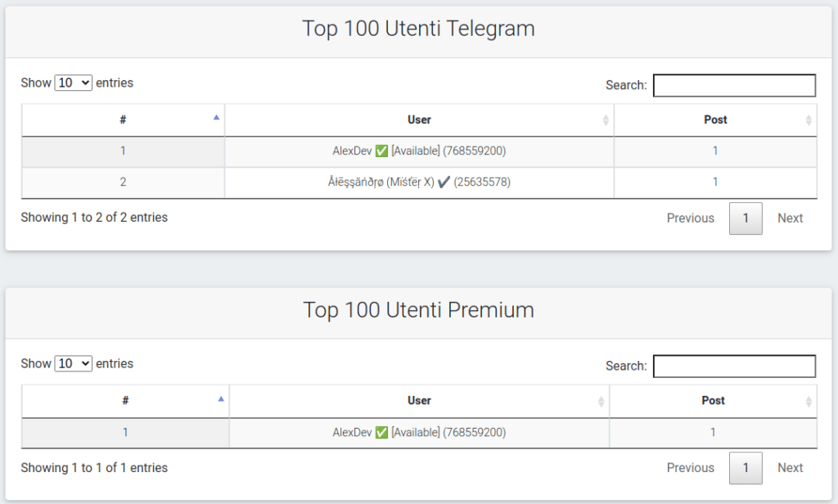
Task: Click sort icon in Premium Post column
Action: (809, 401)
